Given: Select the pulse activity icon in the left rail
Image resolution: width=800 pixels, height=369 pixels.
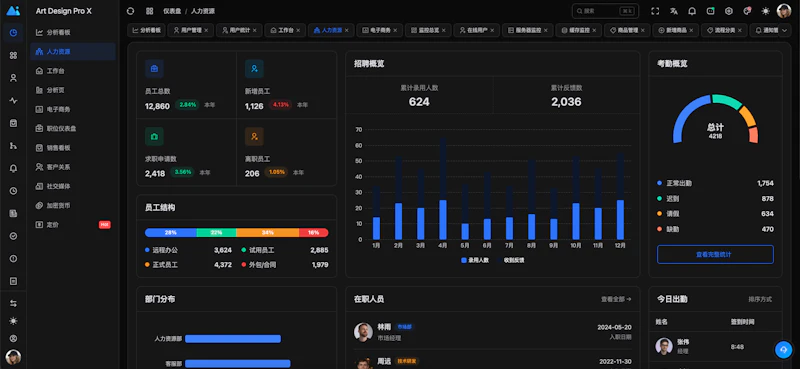Looking at the screenshot, I should (13, 101).
